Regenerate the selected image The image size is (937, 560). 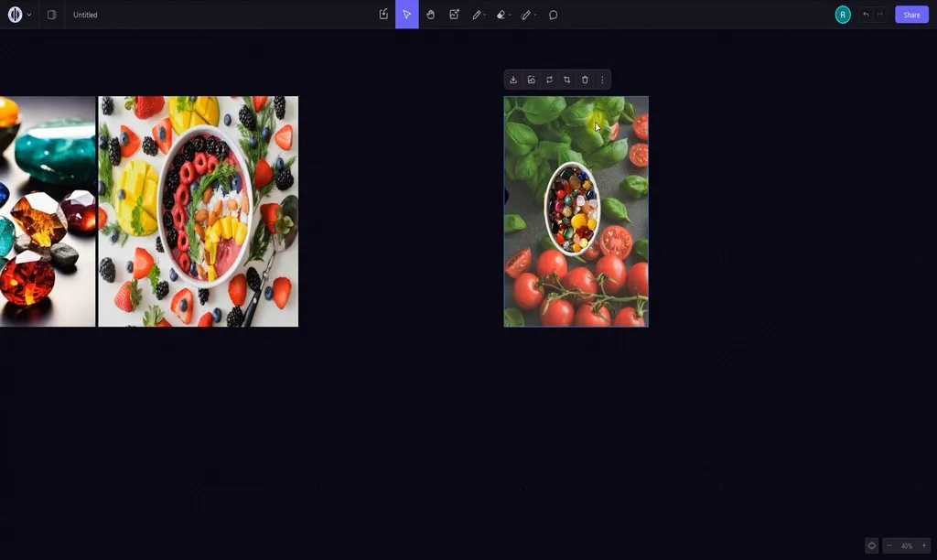coord(550,80)
